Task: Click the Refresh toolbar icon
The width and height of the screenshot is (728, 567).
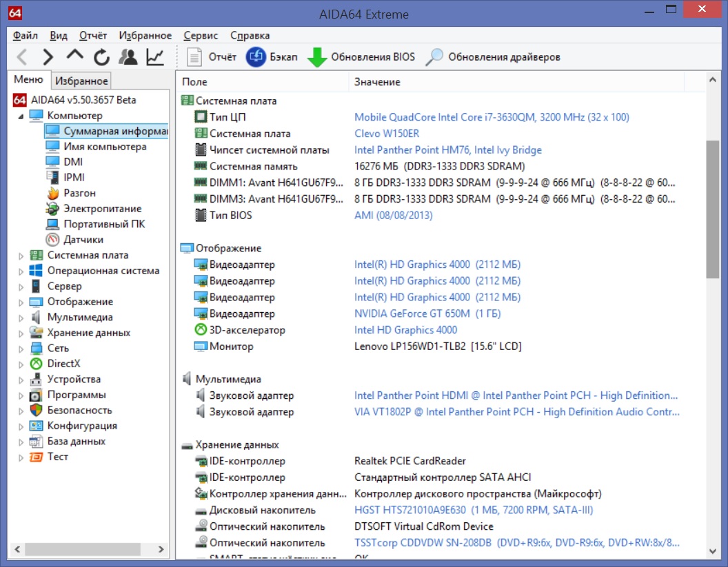Action: pos(101,57)
